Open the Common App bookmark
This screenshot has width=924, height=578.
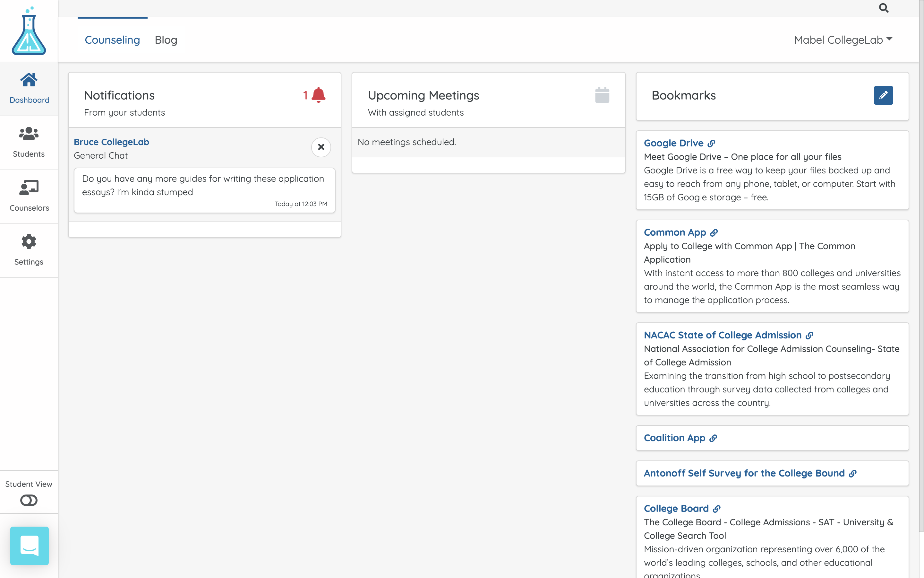point(675,232)
